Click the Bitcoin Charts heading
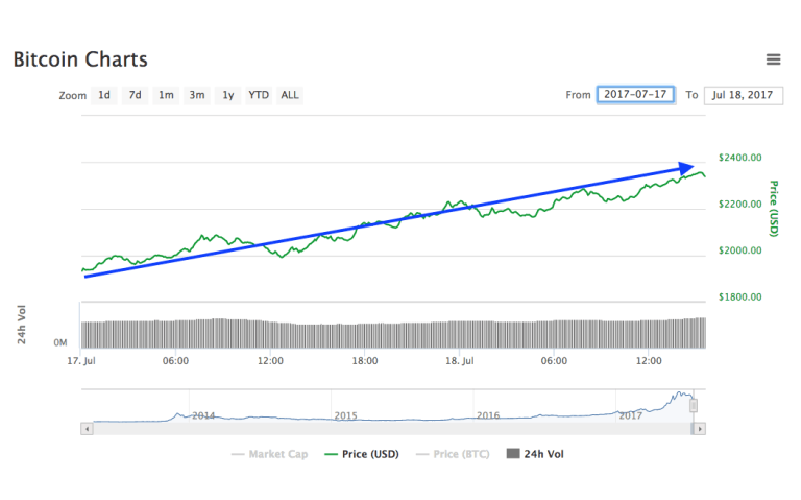The width and height of the screenshot is (801, 500). [x=81, y=60]
